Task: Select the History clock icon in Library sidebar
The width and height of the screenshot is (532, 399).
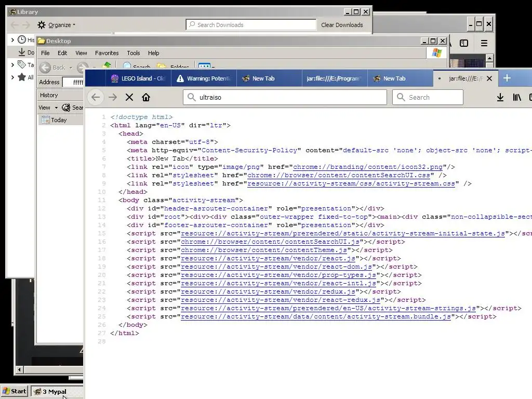Action: point(22,39)
